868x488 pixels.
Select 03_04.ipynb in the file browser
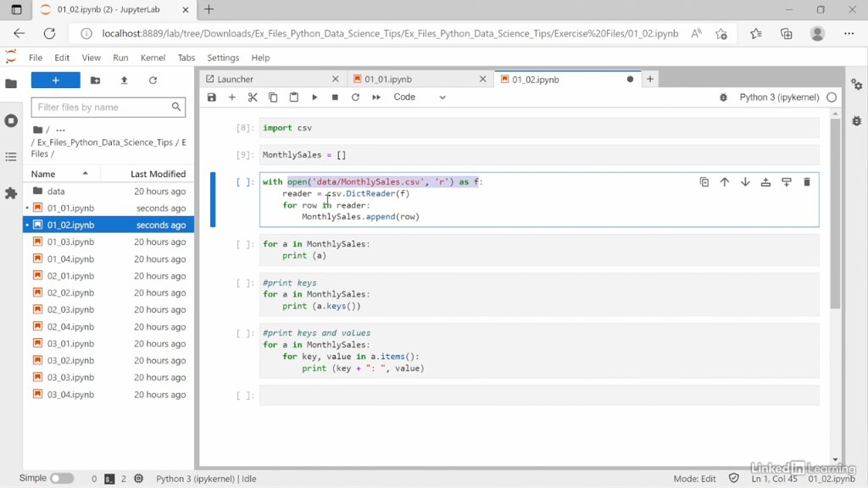click(x=108, y=395)
